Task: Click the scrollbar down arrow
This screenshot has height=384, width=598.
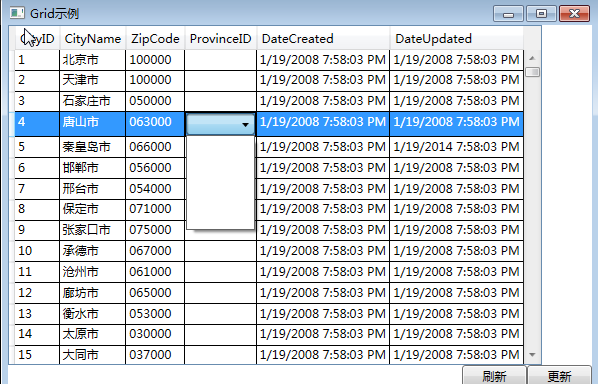Action: [x=532, y=355]
